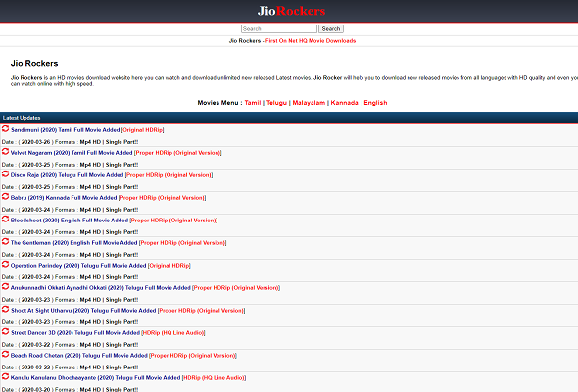This screenshot has width=578, height=392.
Task: Click red update icon beside Kanulu Kanulanu
Action: pos(5,376)
